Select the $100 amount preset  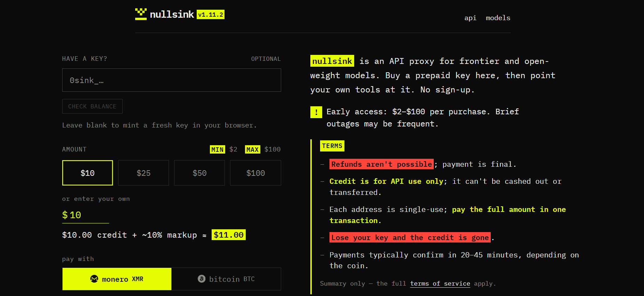click(255, 173)
